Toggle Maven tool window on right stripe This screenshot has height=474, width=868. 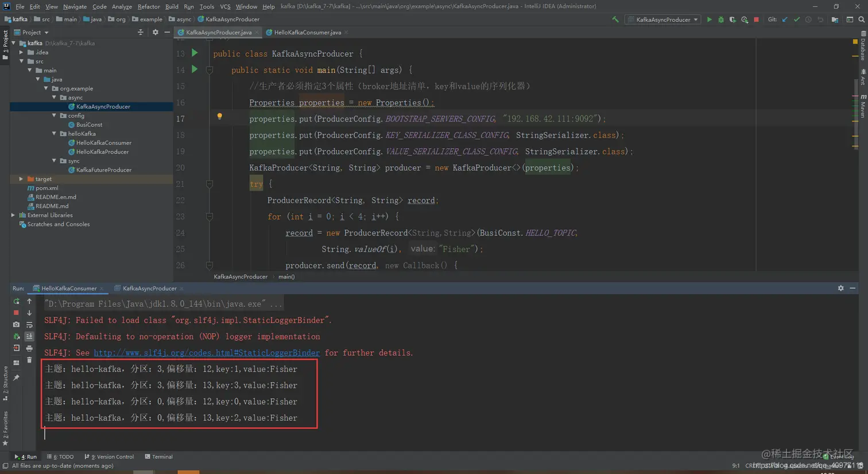point(863,106)
